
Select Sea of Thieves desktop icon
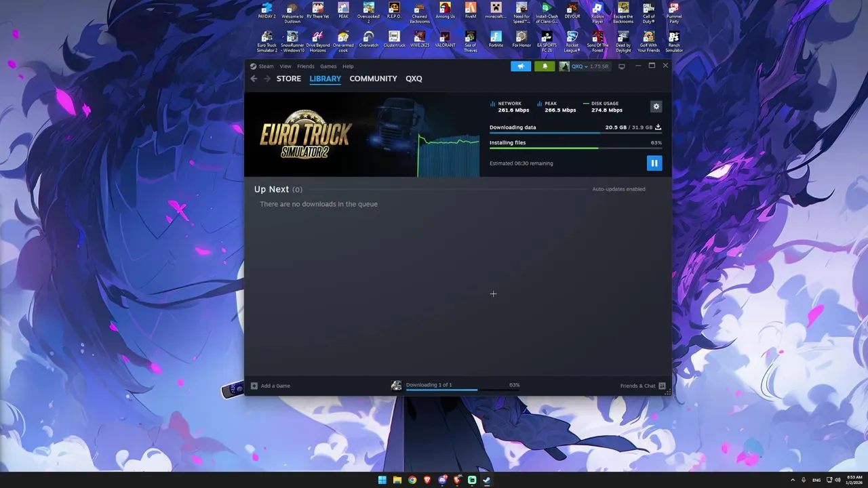471,41
